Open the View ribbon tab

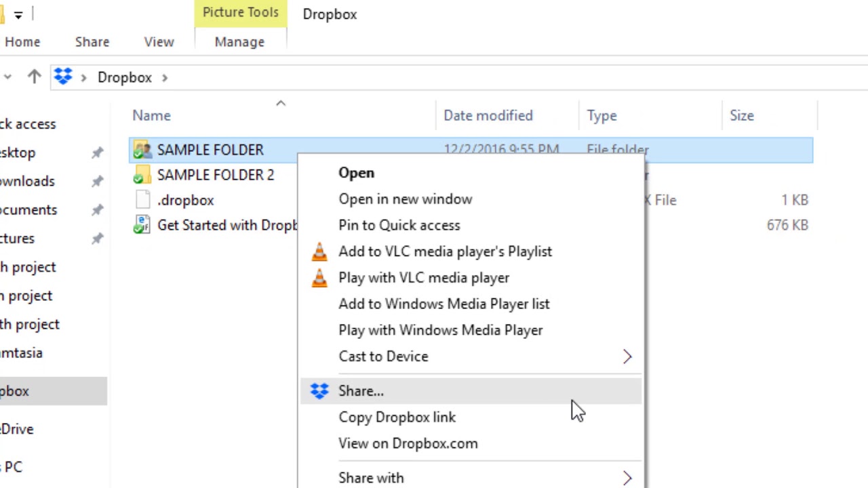tap(159, 42)
